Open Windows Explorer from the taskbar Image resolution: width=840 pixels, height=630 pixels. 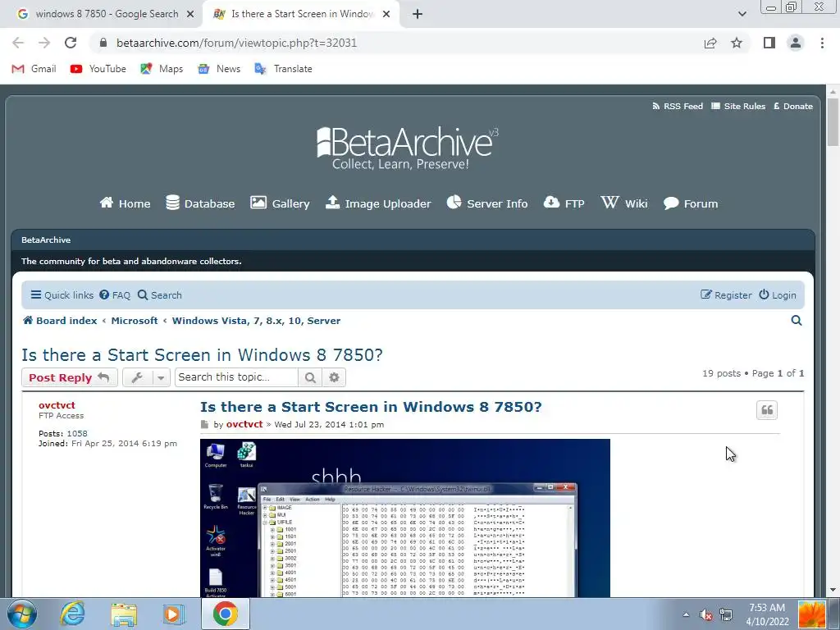[124, 614]
